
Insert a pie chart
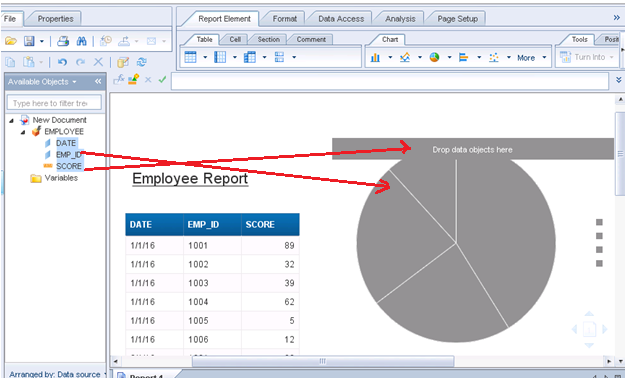pyautogui.click(x=435, y=58)
